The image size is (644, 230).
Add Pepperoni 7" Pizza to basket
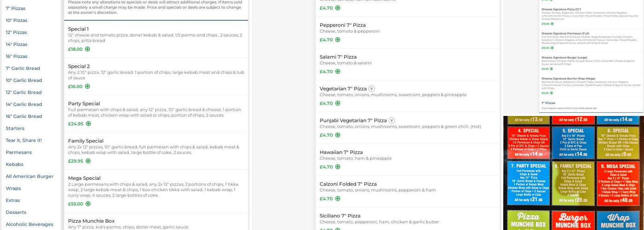pos(338,40)
